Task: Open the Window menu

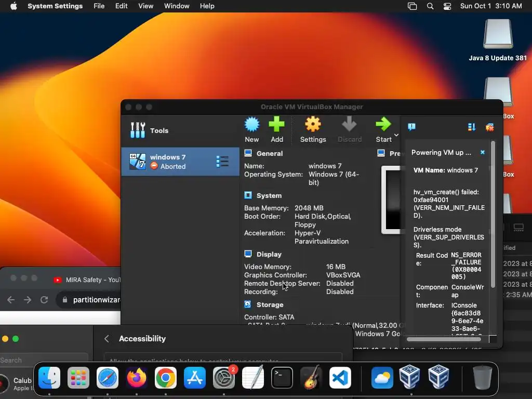Action: coord(177,6)
